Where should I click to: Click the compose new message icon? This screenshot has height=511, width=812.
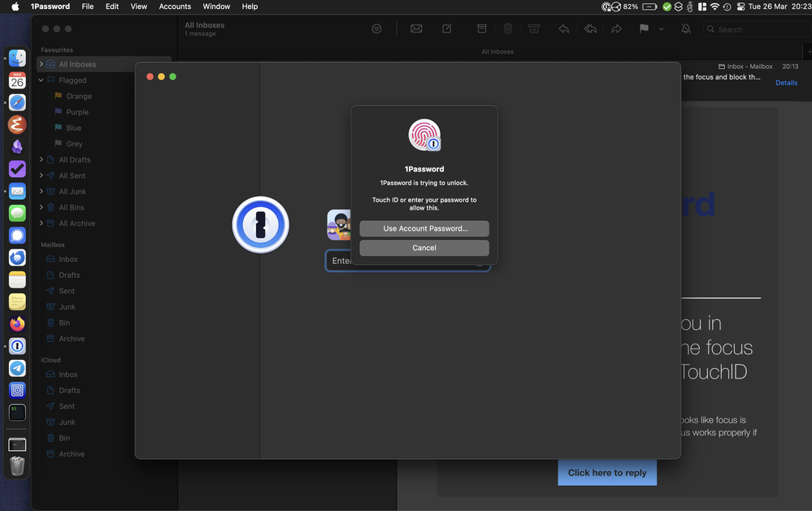[447, 29]
